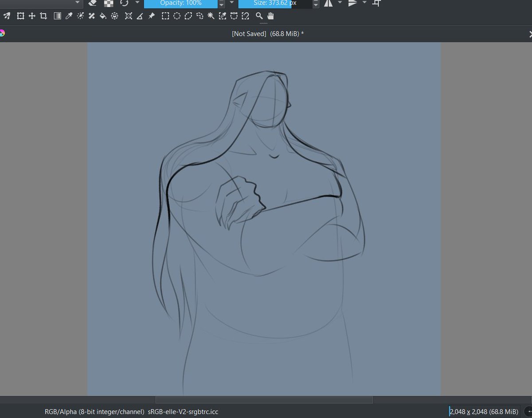
Task: Select the Magnetic Selection tool
Action: pos(245,16)
